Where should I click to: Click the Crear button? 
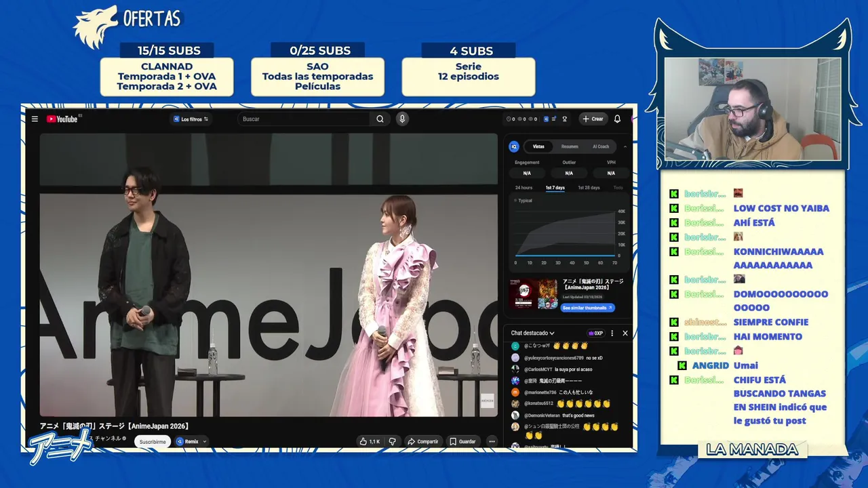point(593,119)
